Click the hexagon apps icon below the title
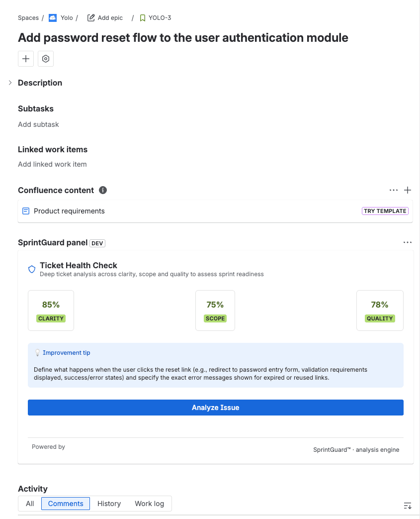 point(46,59)
